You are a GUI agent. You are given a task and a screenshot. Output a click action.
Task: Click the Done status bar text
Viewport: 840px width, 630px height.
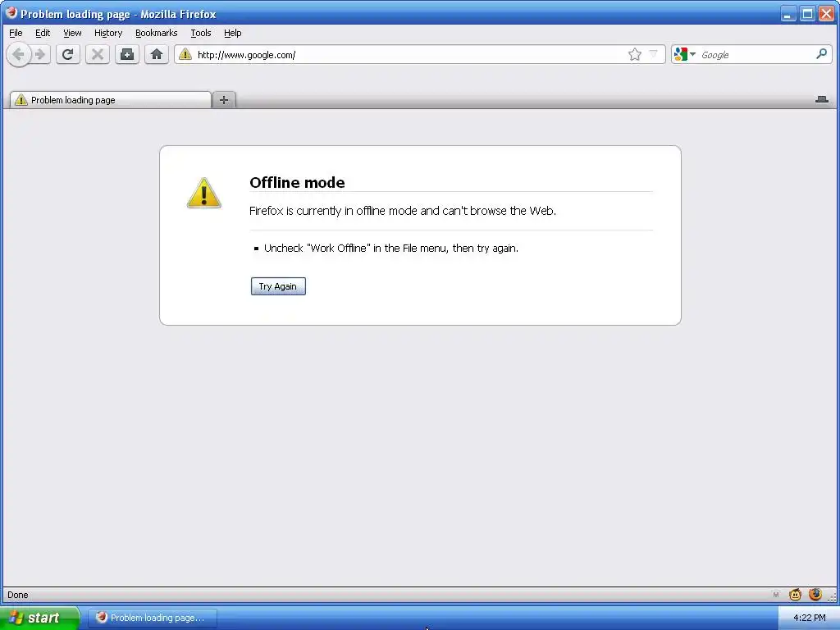click(x=18, y=595)
